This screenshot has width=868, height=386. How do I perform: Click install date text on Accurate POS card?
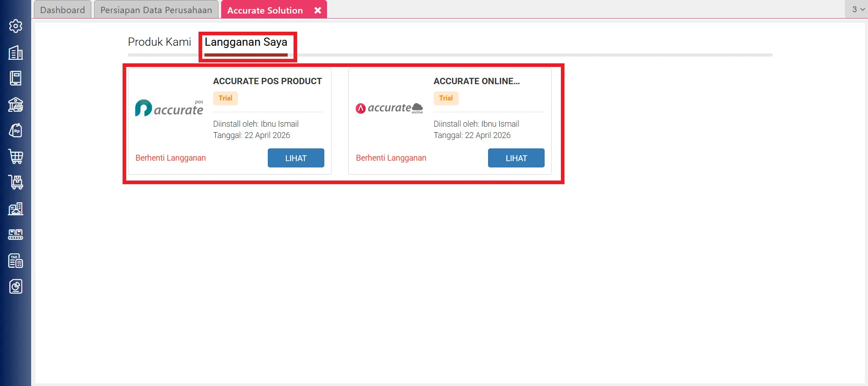tap(251, 135)
